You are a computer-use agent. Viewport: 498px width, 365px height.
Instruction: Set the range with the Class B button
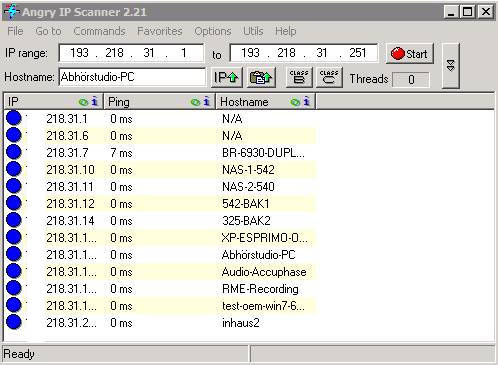(299, 78)
